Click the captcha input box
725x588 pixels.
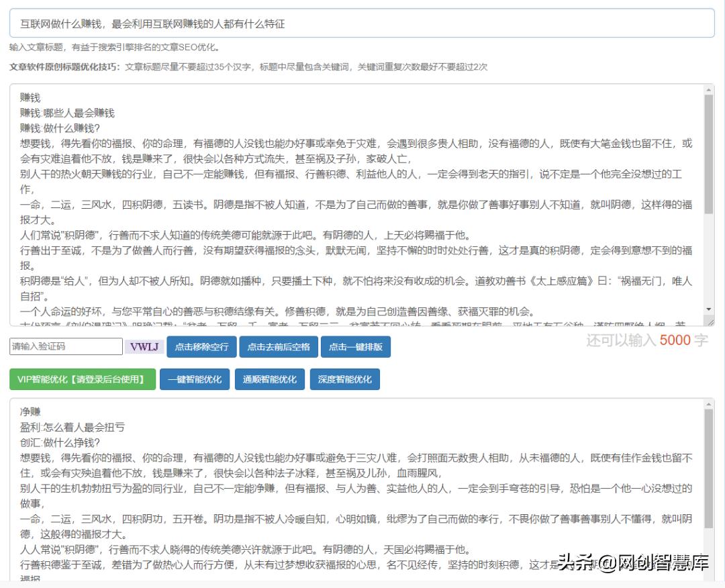[x=66, y=346]
